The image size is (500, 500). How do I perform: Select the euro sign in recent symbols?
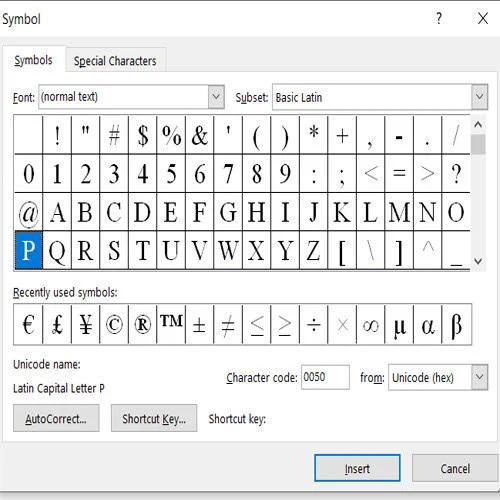tap(28, 324)
